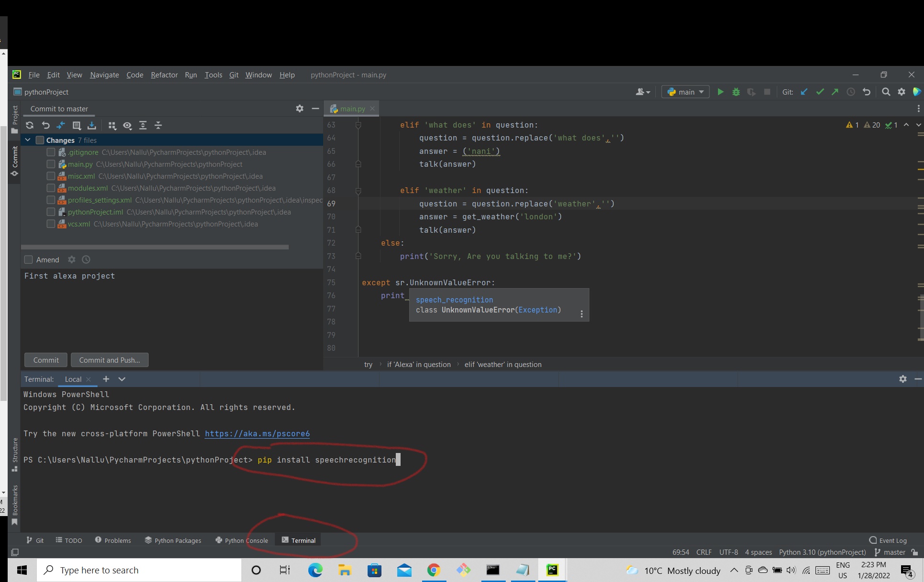Image resolution: width=924 pixels, height=582 pixels.
Task: Click the Refresh icon in Commit toolbar
Action: (x=30, y=125)
